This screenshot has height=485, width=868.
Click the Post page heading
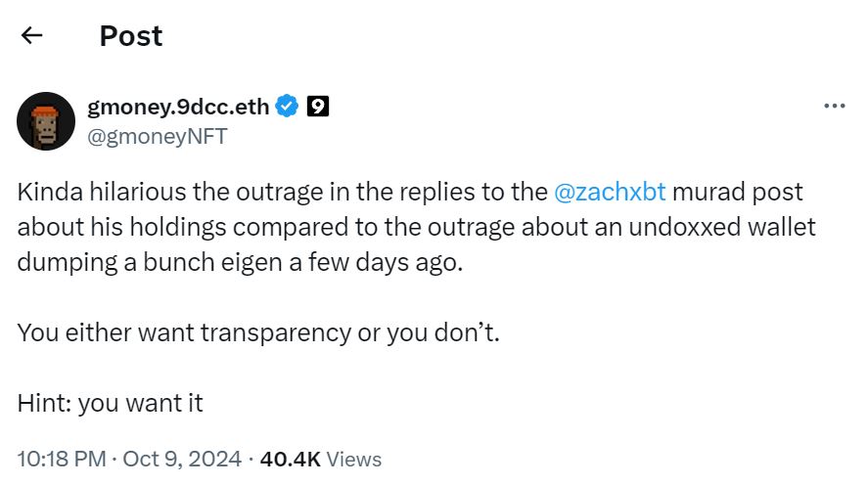point(130,36)
